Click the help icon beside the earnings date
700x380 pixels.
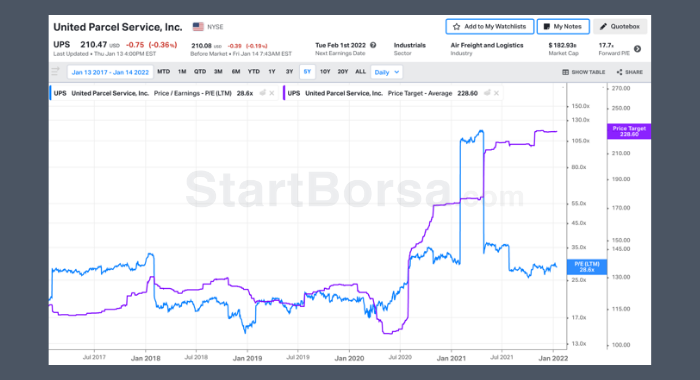[373, 45]
